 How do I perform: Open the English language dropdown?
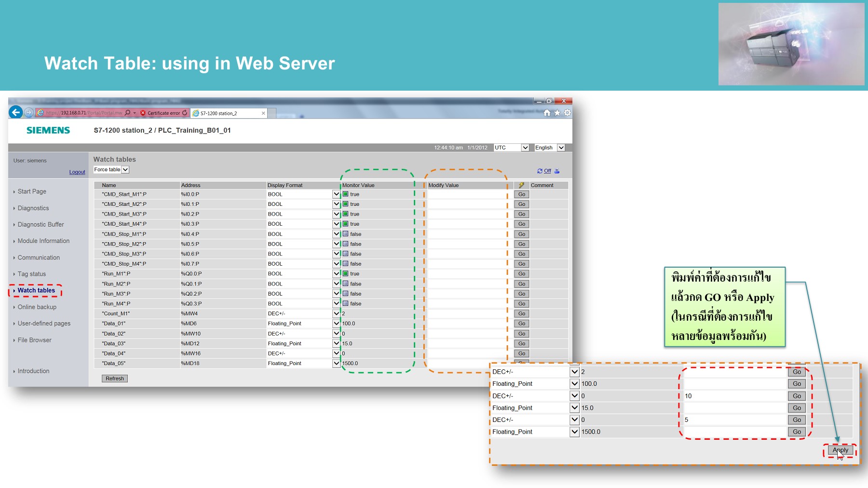[x=561, y=148]
